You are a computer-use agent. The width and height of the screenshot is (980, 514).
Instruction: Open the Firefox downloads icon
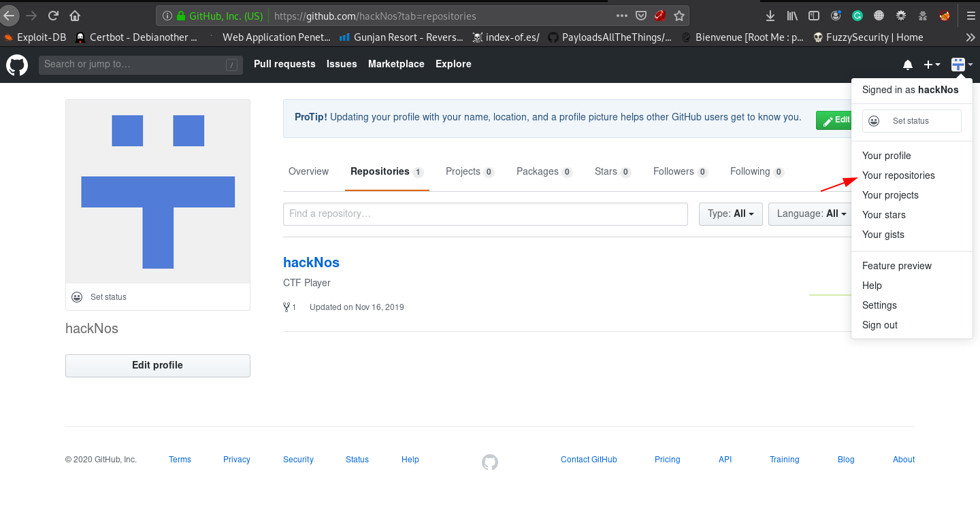click(770, 15)
